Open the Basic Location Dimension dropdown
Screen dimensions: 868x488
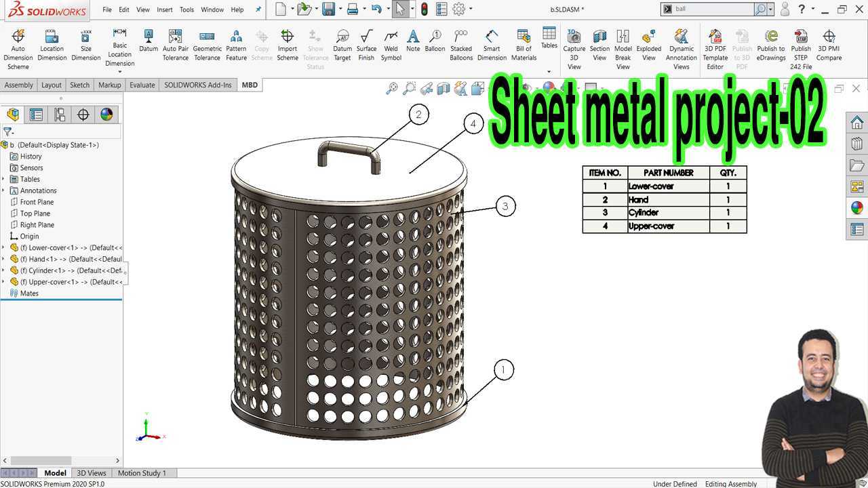pyautogui.click(x=119, y=72)
